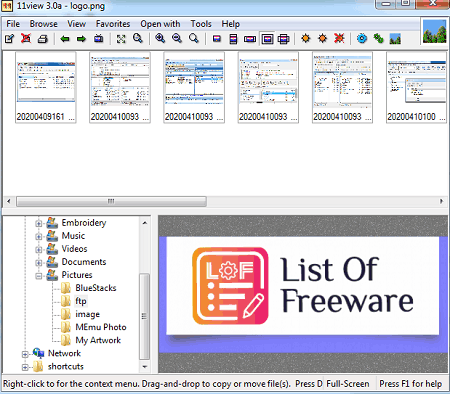Open the Favorites menu
This screenshot has height=394, width=450.
click(x=113, y=24)
